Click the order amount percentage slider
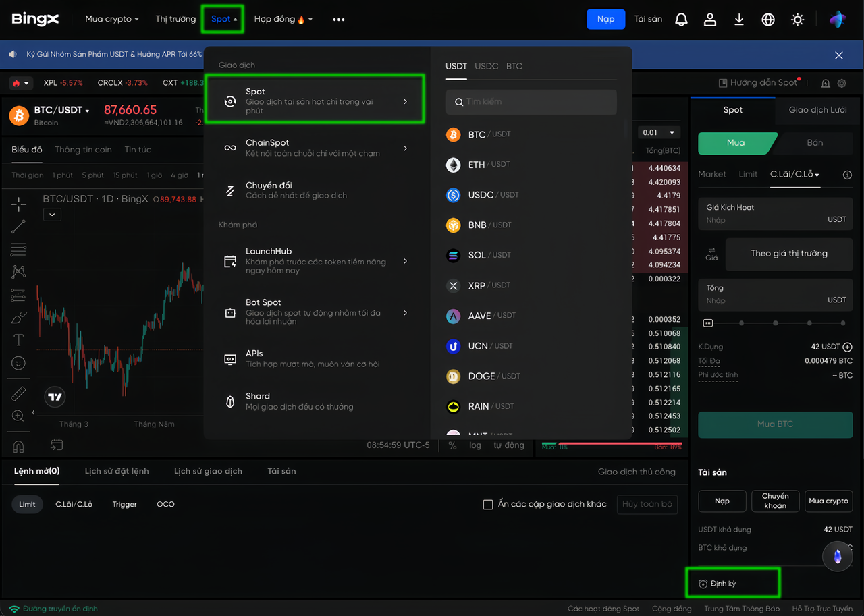Screen dimensions: 864x616 (775, 323)
